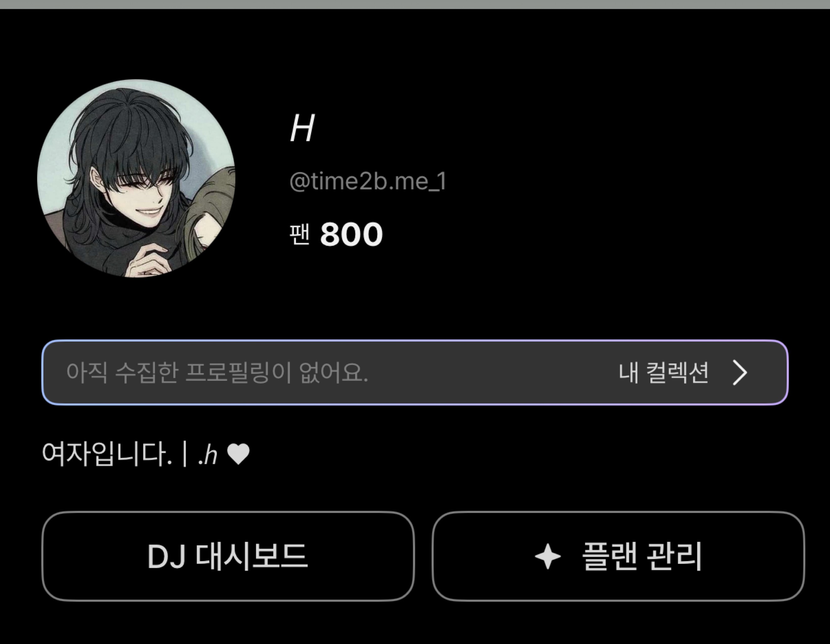Viewport: 830px width, 644px height.
Task: Open the fan count 팬 800
Action: [x=336, y=234]
